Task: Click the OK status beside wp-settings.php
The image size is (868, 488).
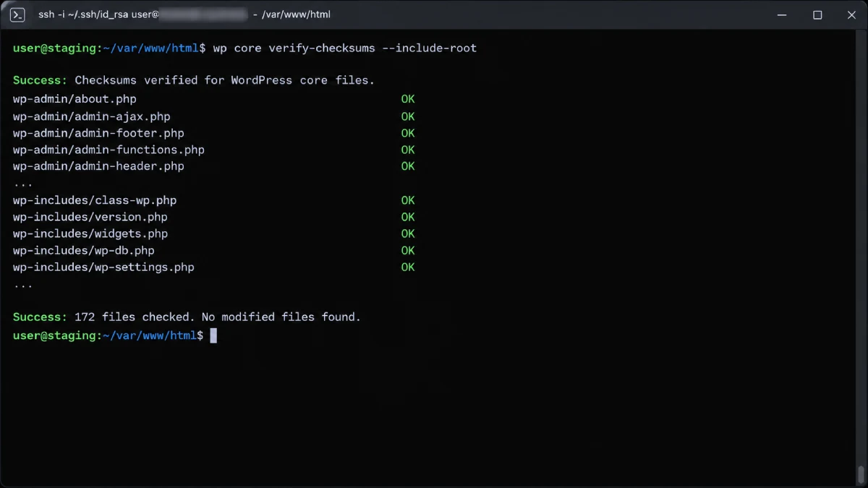Action: 408,267
